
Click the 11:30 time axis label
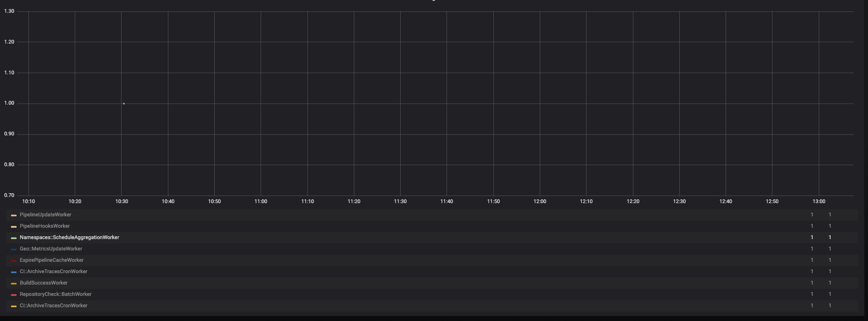400,202
